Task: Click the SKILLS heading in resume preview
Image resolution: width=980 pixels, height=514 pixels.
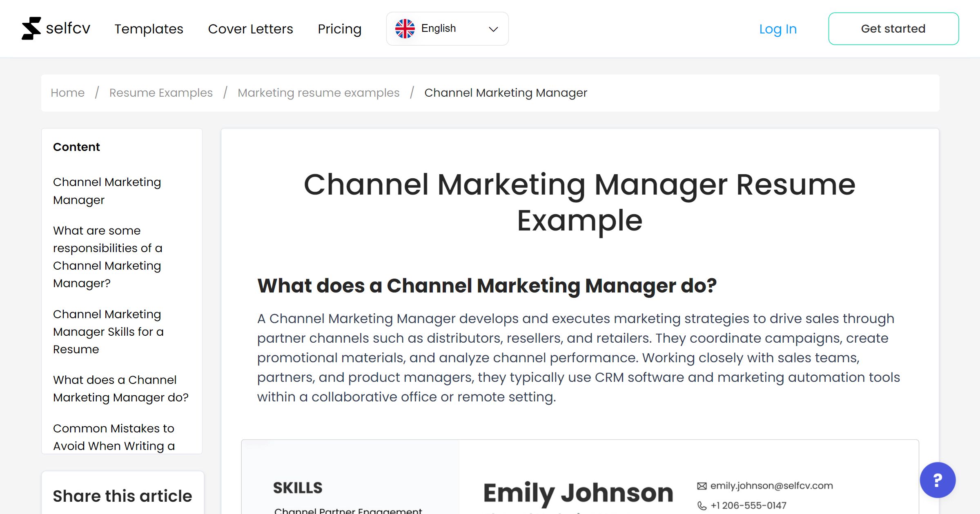Action: click(298, 487)
